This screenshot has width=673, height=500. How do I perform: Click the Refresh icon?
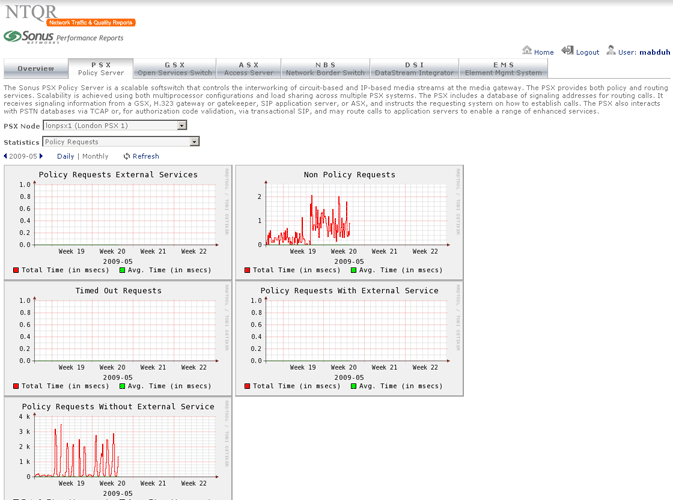(127, 156)
